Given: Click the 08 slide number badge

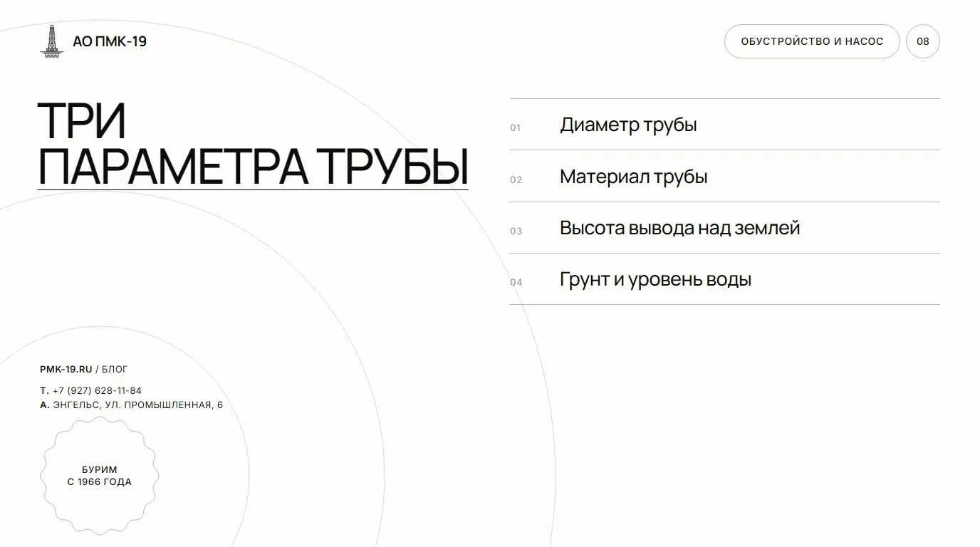Looking at the screenshot, I should [923, 41].
